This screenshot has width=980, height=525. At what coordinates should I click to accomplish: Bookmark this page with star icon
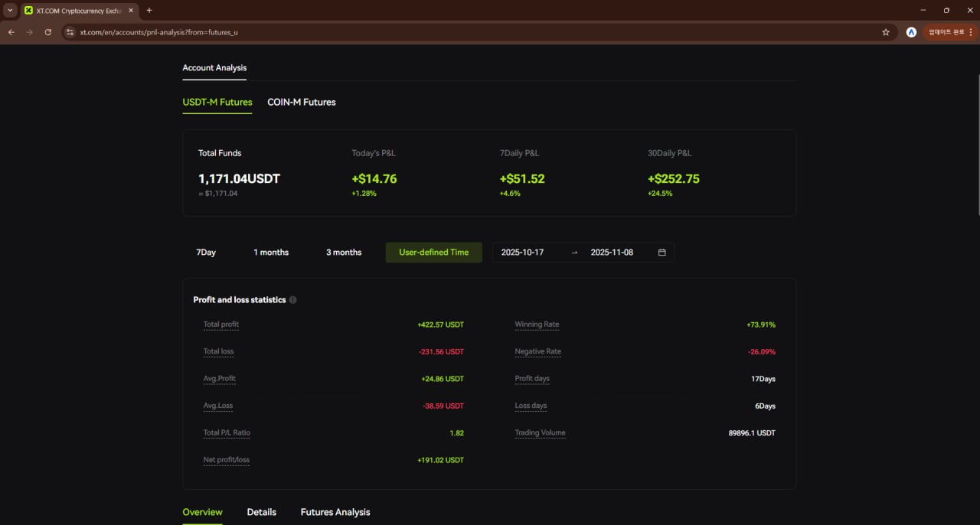click(x=886, y=32)
